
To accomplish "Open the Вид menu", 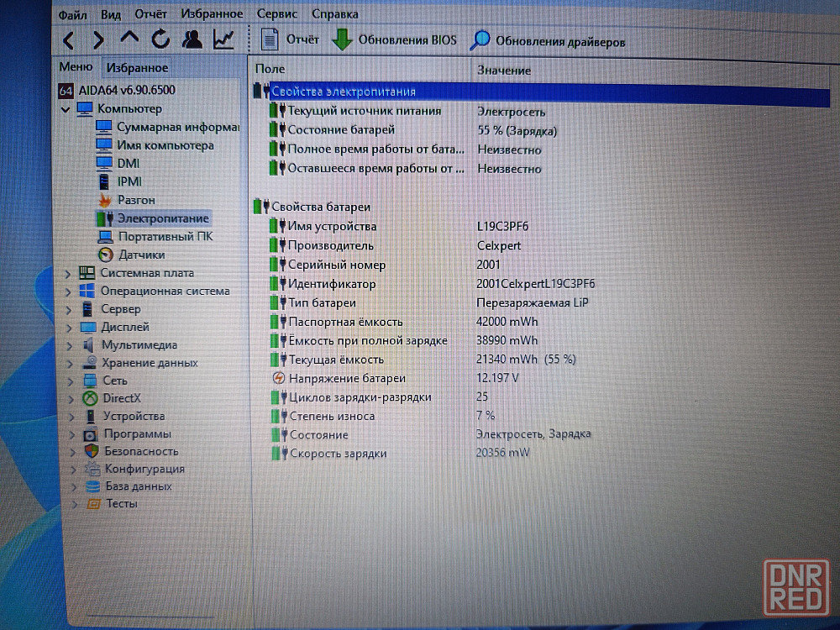I will coord(110,14).
